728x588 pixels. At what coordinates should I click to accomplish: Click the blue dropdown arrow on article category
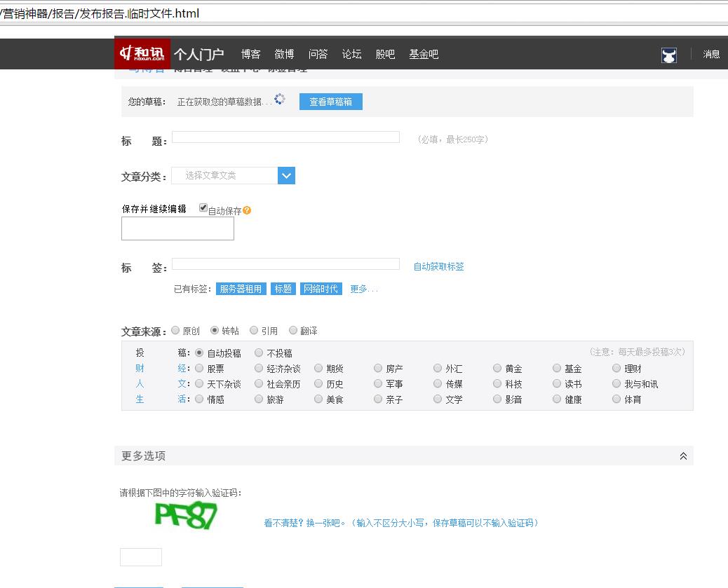(x=285, y=175)
